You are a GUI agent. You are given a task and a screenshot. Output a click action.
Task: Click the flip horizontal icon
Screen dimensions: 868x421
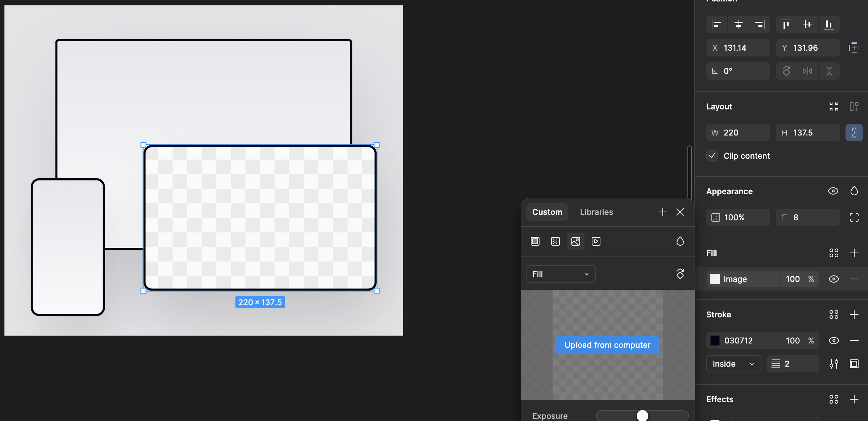click(x=807, y=71)
